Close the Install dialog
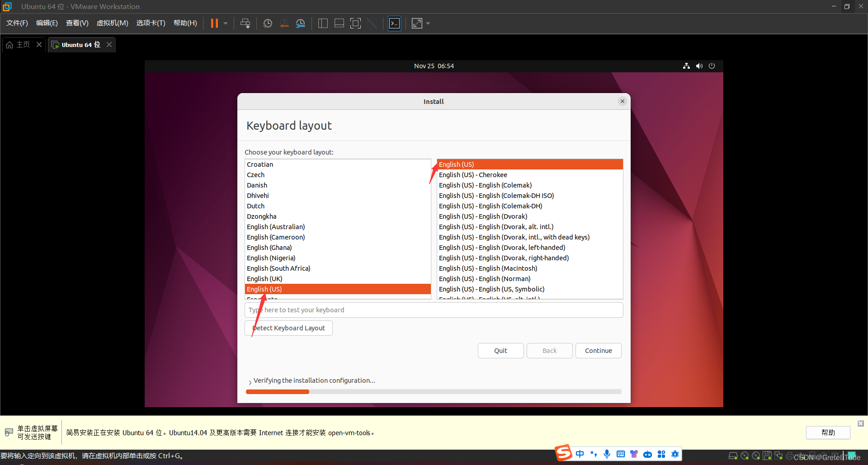The width and height of the screenshot is (868, 465). [x=623, y=101]
